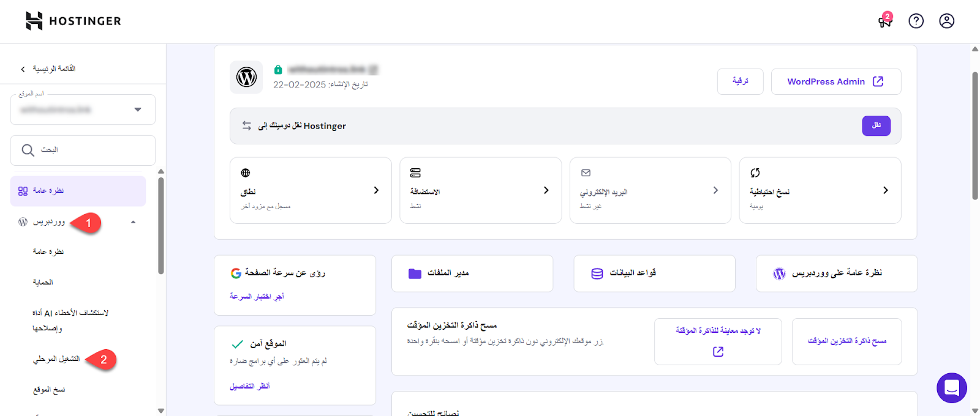Open the daily backups card chevron

[885, 190]
